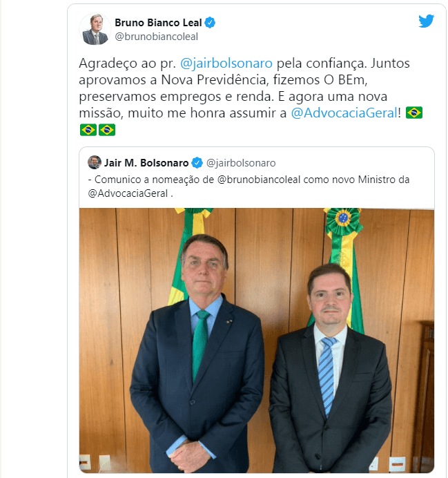The height and width of the screenshot is (478, 448).
Task: Click the gray @jairbolsonaro handle in the quoted tweet
Action: 241,163
